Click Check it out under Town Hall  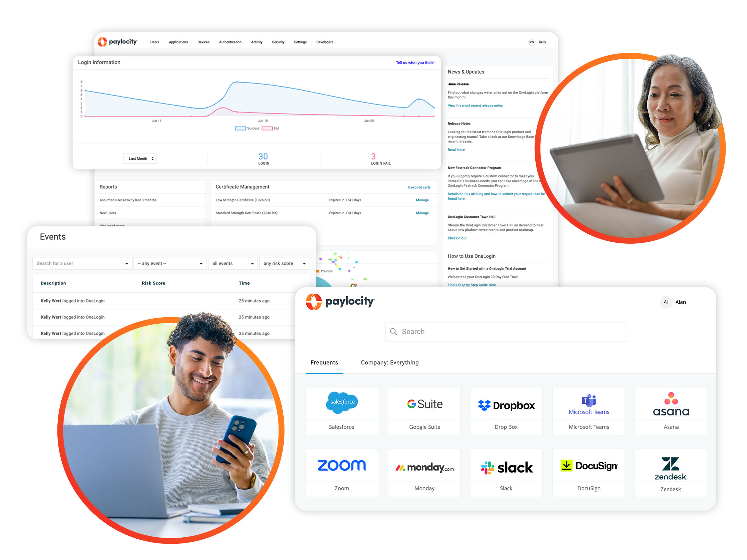(457, 238)
